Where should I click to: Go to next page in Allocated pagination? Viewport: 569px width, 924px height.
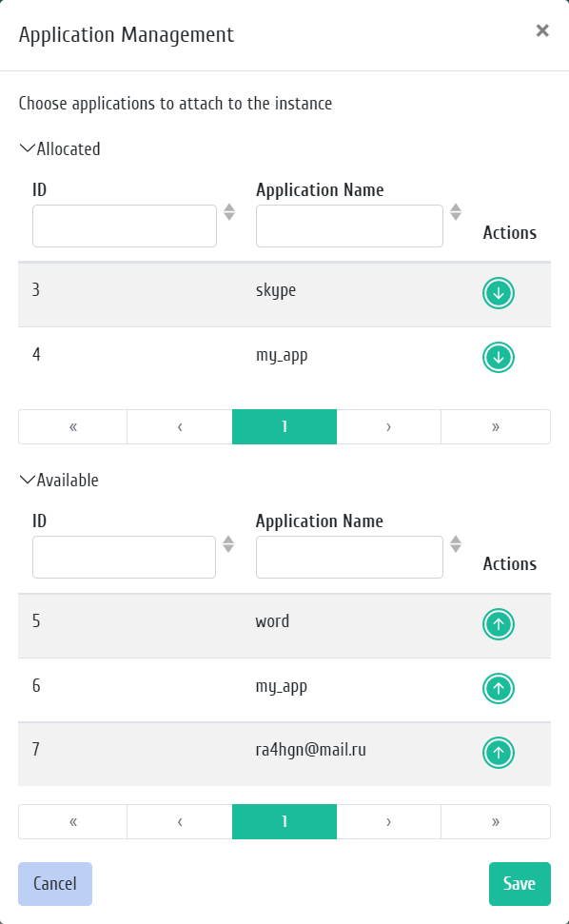pos(389,426)
